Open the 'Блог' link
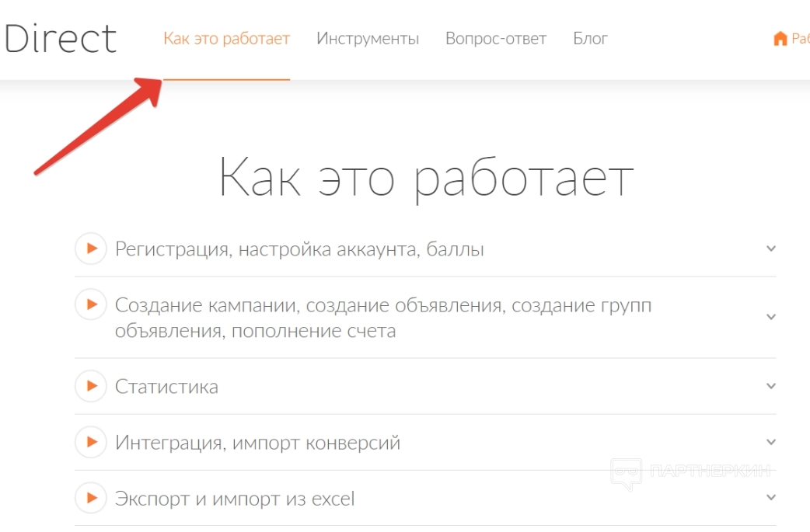Image resolution: width=810 pixels, height=532 pixels. [x=591, y=39]
